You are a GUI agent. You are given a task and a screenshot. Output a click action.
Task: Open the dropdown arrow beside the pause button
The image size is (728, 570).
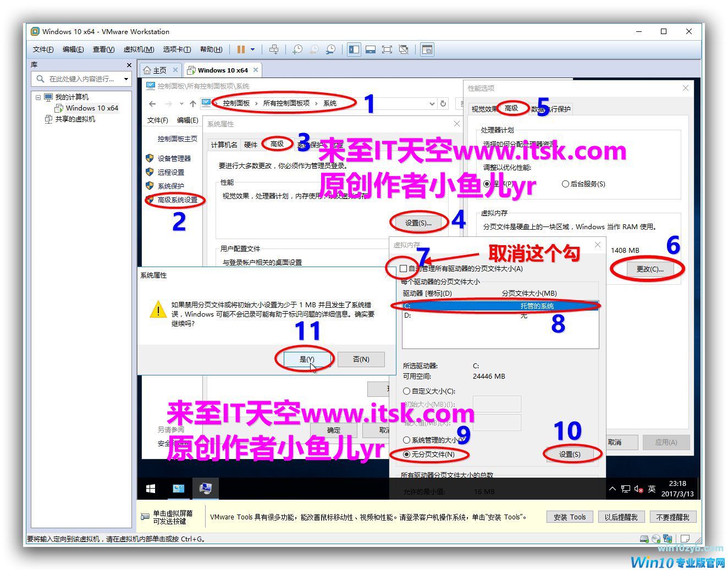tap(252, 49)
